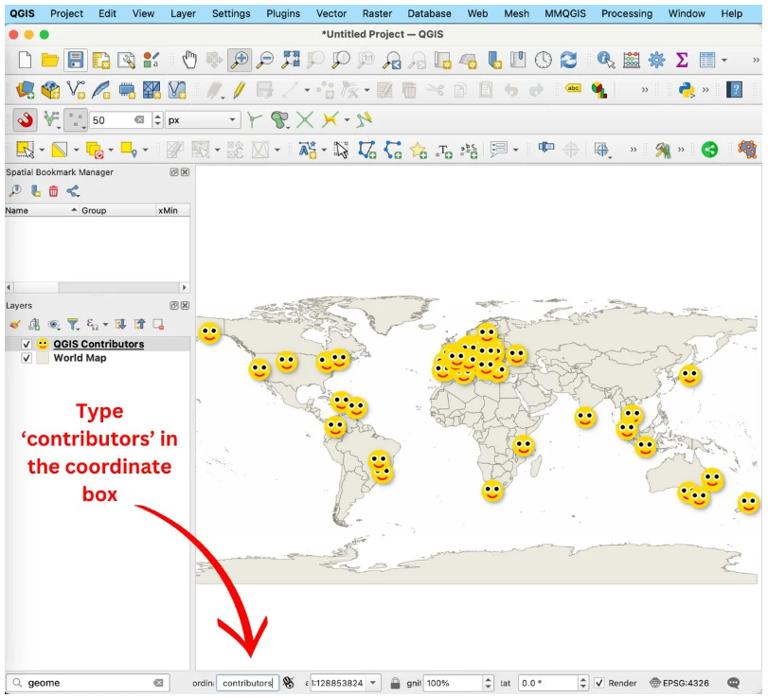Click the snapping tolerance field showing 50

pyautogui.click(x=119, y=120)
